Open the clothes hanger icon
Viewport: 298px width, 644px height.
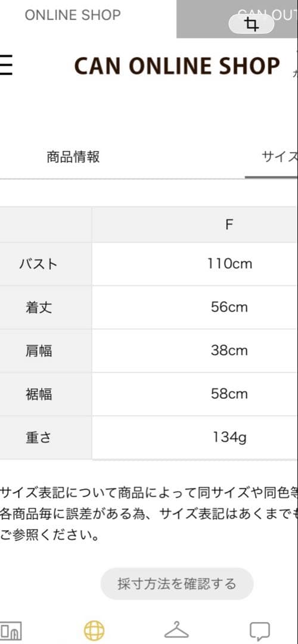[x=176, y=630]
